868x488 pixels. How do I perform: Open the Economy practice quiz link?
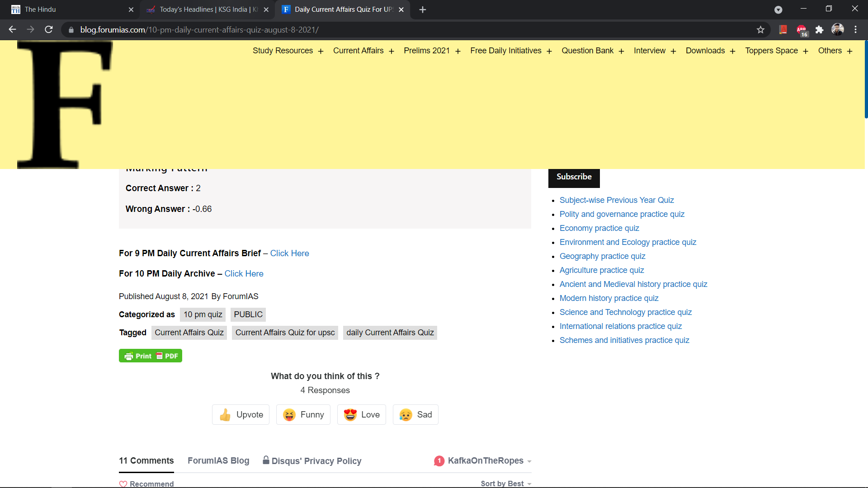[599, 228]
